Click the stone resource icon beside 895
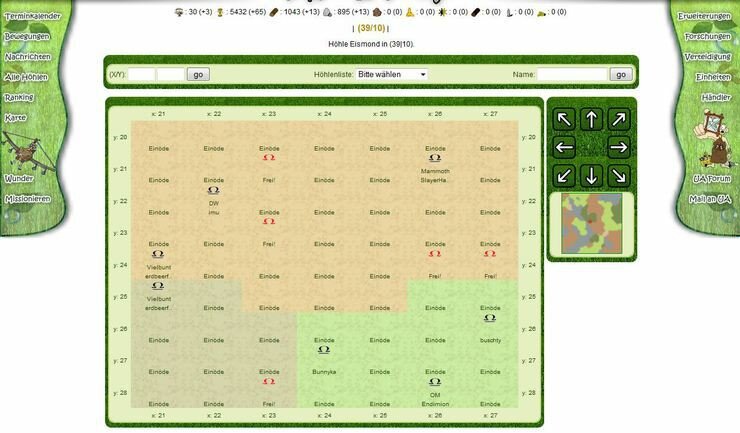This screenshot has width=740, height=433. (x=328, y=12)
